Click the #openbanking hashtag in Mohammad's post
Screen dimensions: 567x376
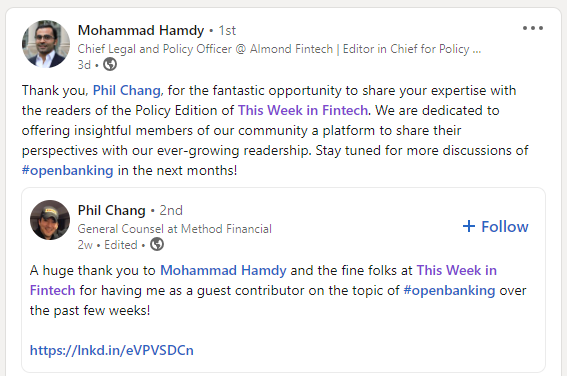tap(68, 170)
